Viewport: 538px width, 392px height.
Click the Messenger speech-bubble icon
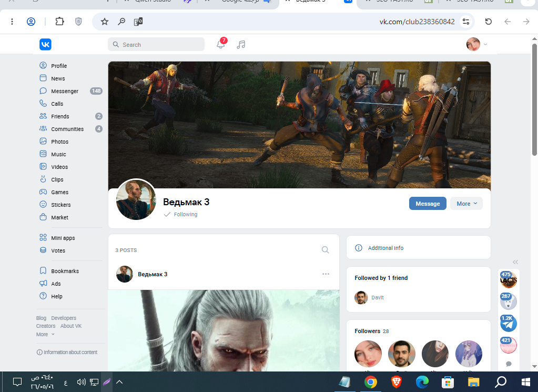(43, 91)
